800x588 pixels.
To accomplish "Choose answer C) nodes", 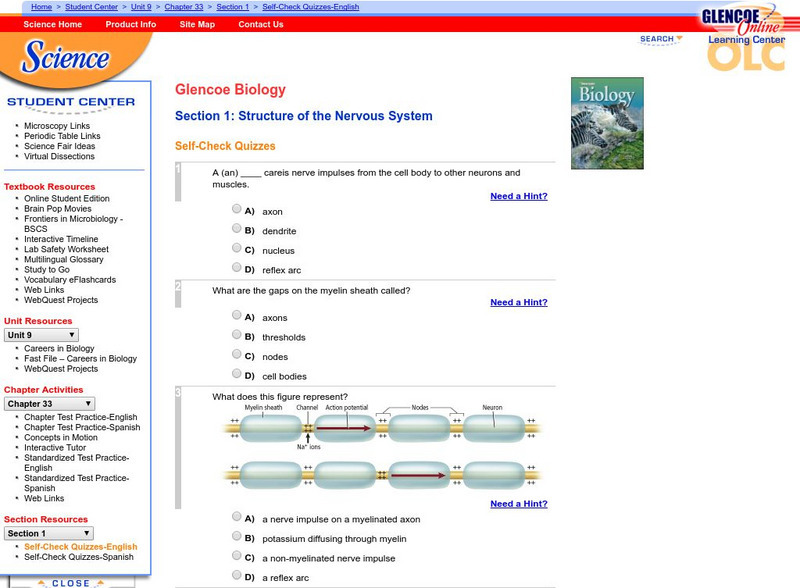I will click(x=237, y=354).
